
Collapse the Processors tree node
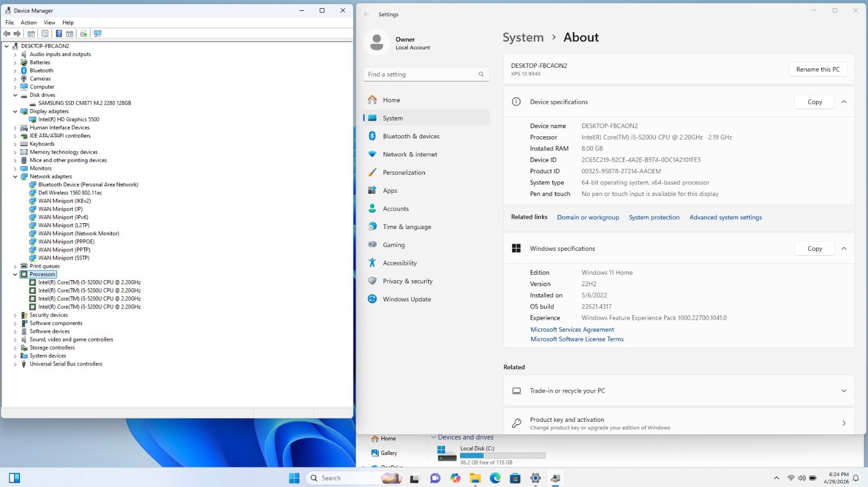(15, 274)
